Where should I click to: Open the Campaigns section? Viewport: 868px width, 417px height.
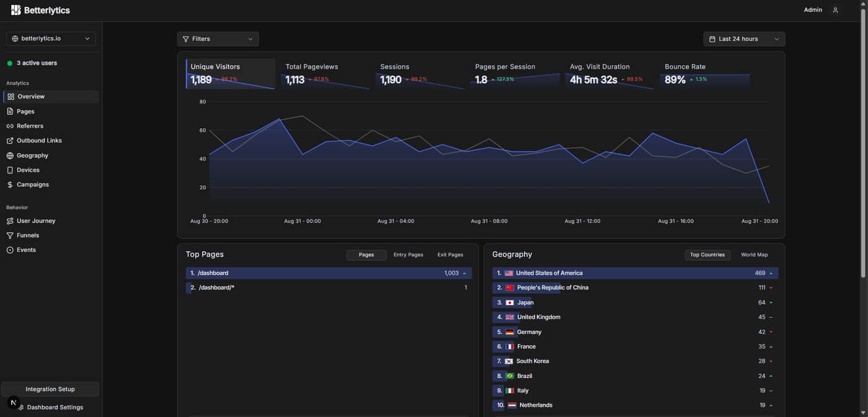tap(51, 185)
